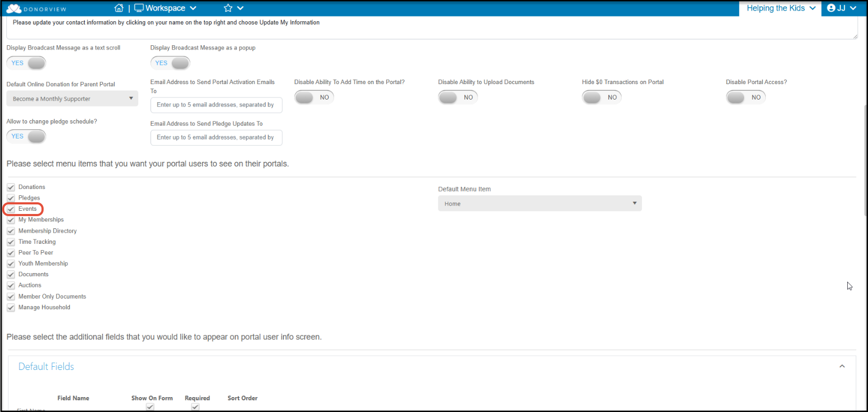
Task: Click the Show On Form column header
Action: point(152,398)
